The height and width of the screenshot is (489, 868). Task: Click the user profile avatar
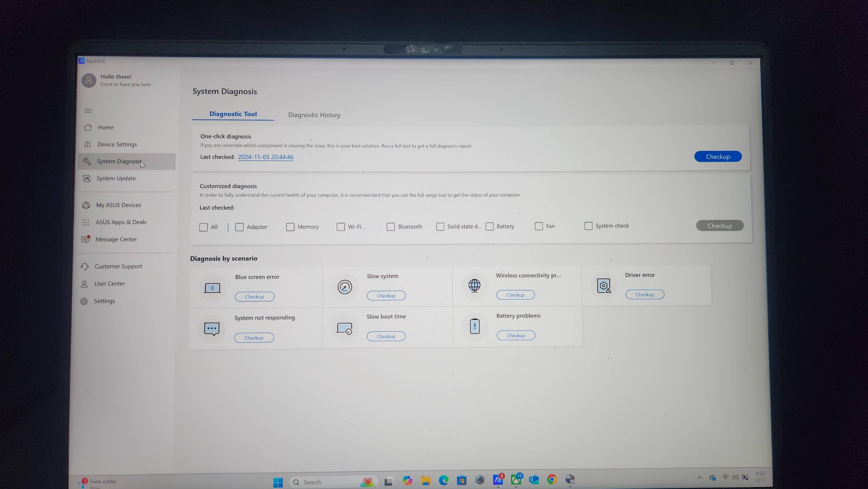89,80
